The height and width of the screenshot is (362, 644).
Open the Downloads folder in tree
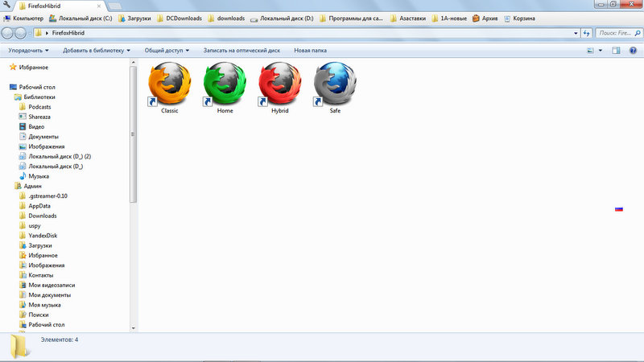38,216
